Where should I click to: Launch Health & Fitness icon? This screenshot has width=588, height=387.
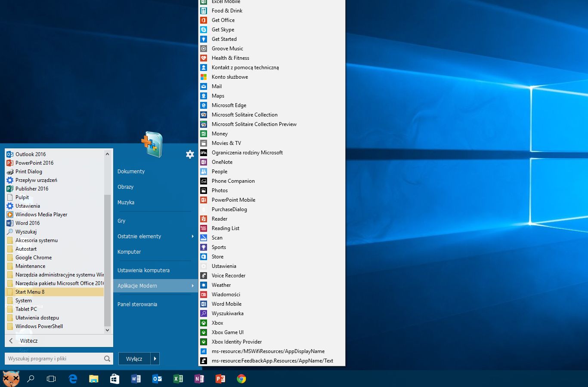(x=204, y=58)
